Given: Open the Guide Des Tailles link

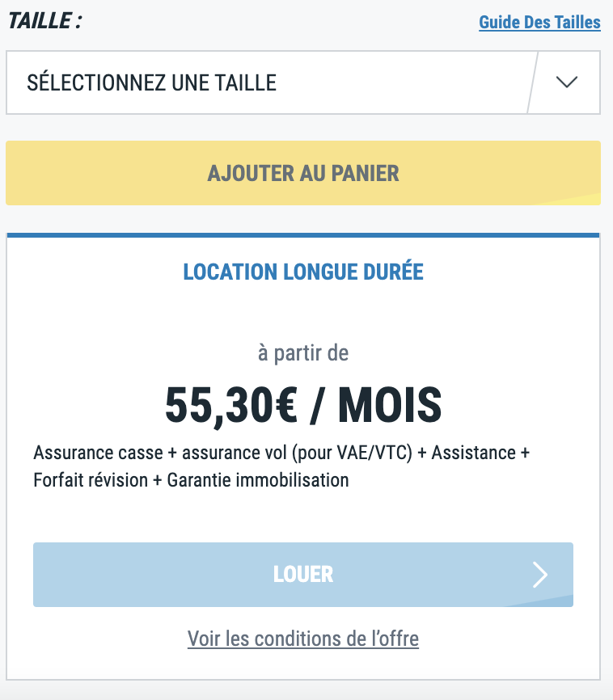Looking at the screenshot, I should [539, 22].
